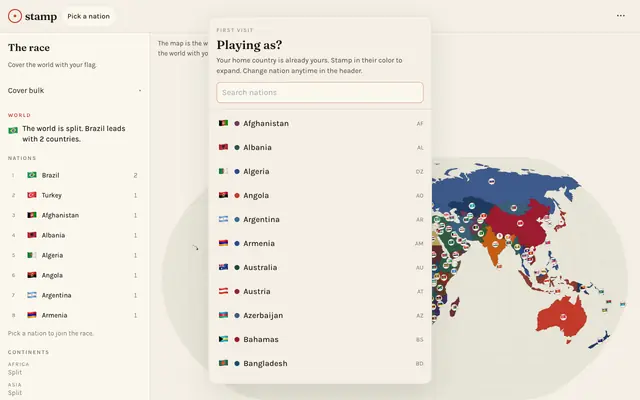Click Armenia row in sidebar leaderboard
The width and height of the screenshot is (640, 400).
click(x=75, y=315)
